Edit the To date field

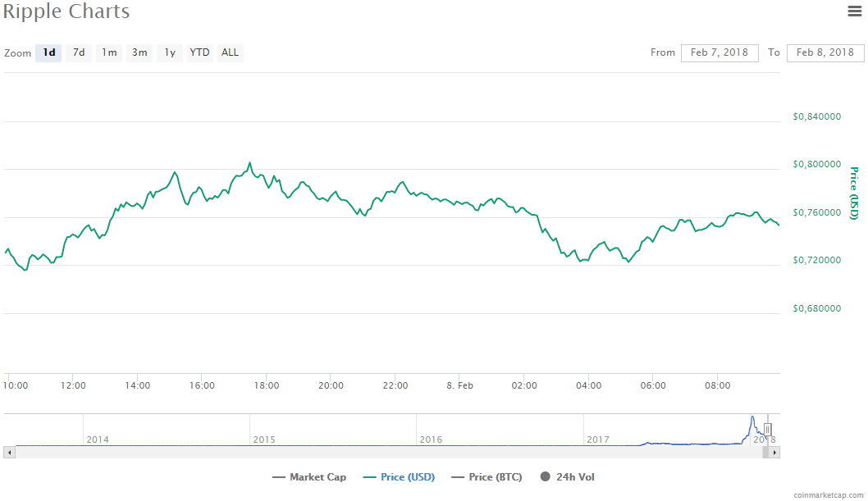[x=825, y=52]
